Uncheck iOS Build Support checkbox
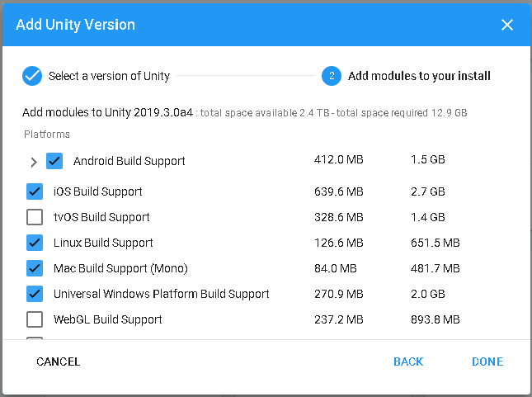The image size is (532, 397). tap(35, 191)
